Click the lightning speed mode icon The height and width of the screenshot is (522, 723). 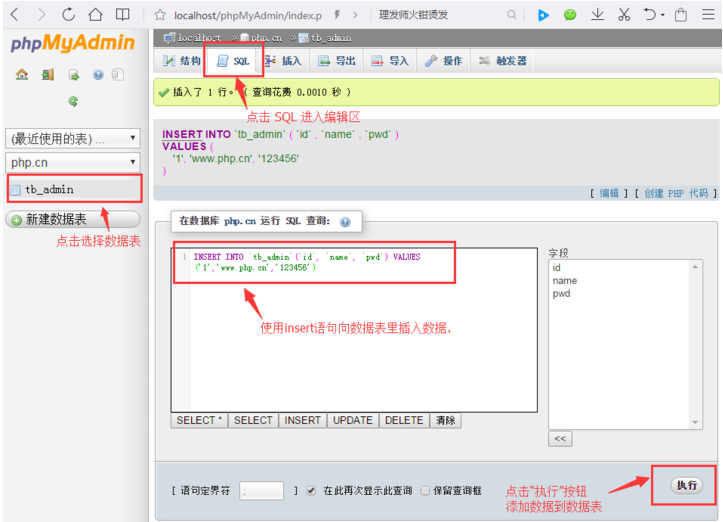[x=337, y=15]
